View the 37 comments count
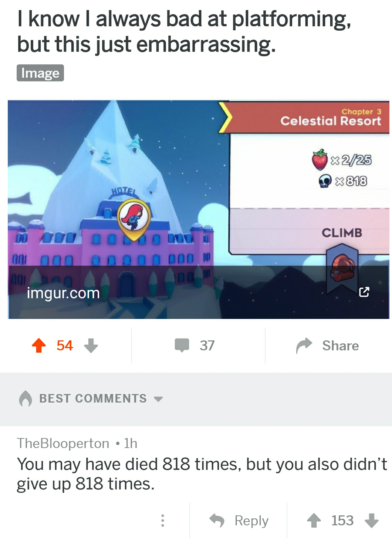This screenshot has width=392, height=542. (207, 346)
